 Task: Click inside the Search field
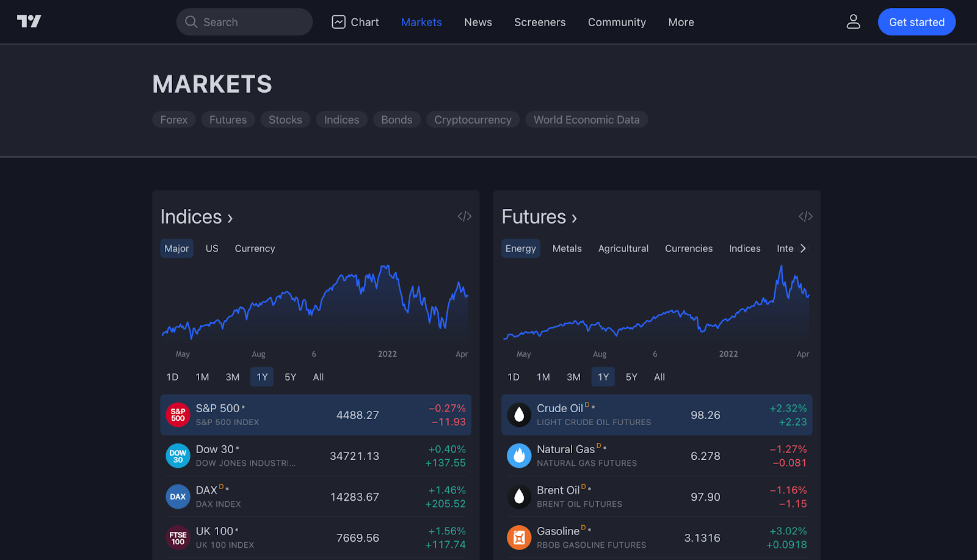(x=244, y=21)
